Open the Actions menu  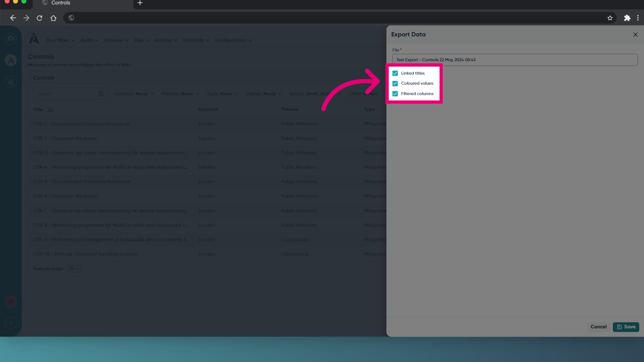click(x=166, y=40)
